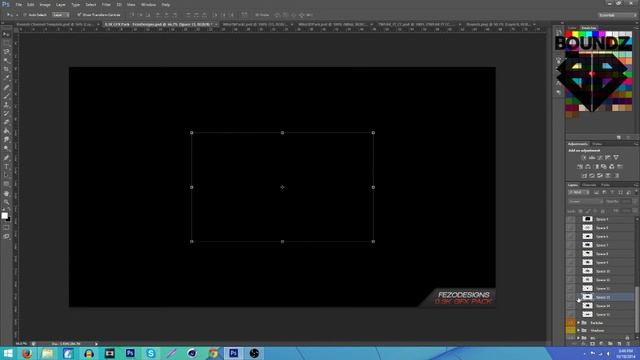
Task: Select the Dodge tool
Action: pyautogui.click(x=6, y=149)
